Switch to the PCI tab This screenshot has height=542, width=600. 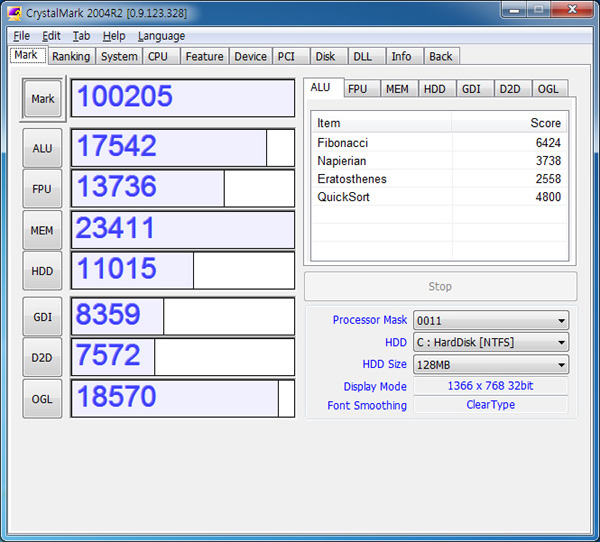290,56
